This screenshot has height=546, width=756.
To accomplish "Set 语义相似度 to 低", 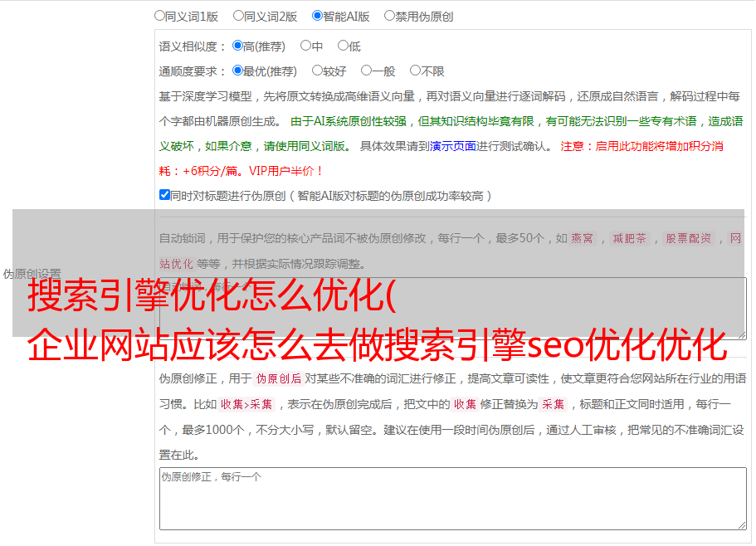I will coord(343,46).
